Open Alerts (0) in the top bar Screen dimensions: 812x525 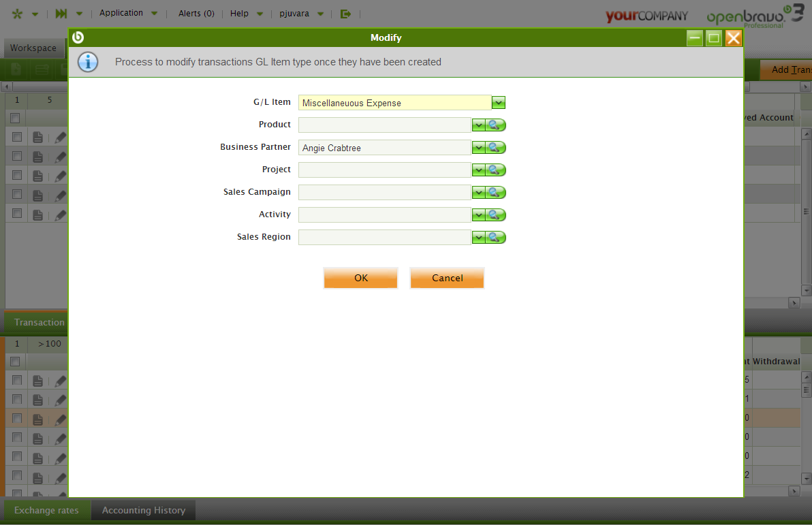click(x=196, y=14)
